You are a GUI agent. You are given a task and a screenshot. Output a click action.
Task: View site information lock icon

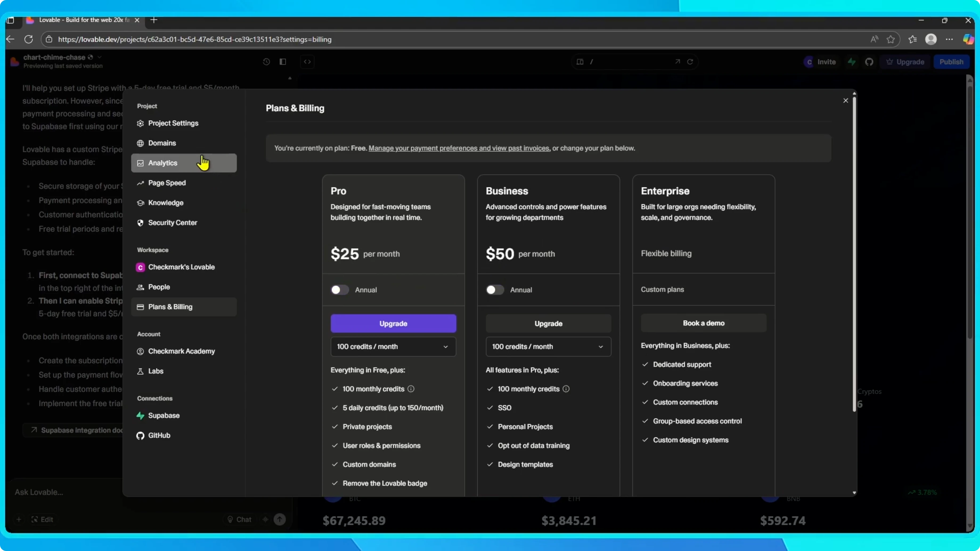(49, 39)
